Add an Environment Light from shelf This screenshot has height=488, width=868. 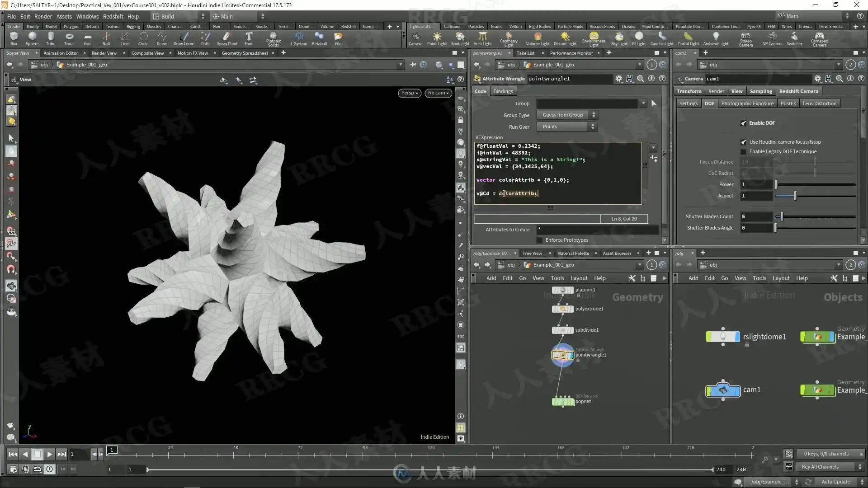click(x=594, y=39)
